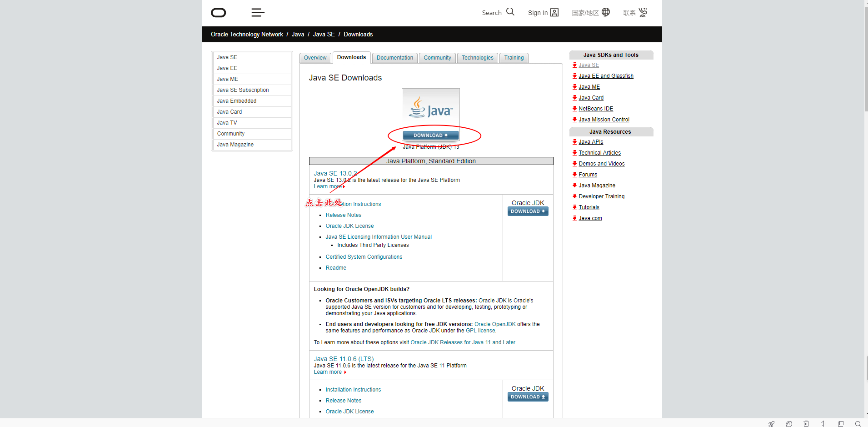Click the red arrow icon beside Java.com
Screen dimensions: 868x427
tap(574, 218)
